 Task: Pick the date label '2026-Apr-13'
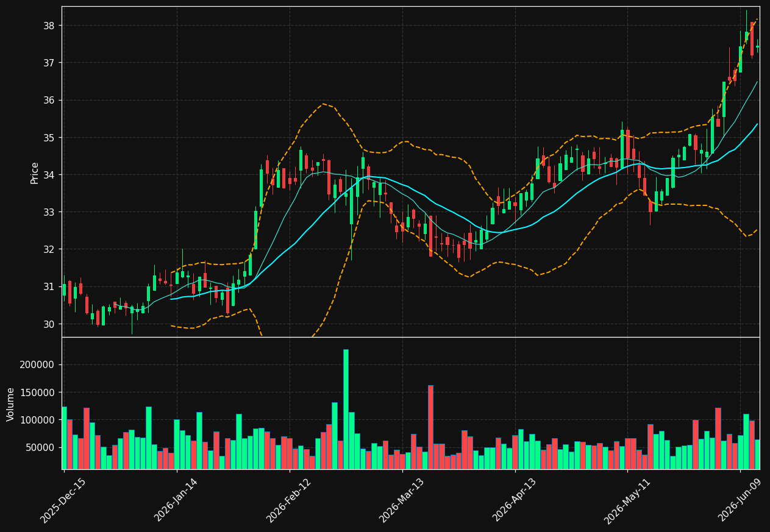[x=515, y=500]
